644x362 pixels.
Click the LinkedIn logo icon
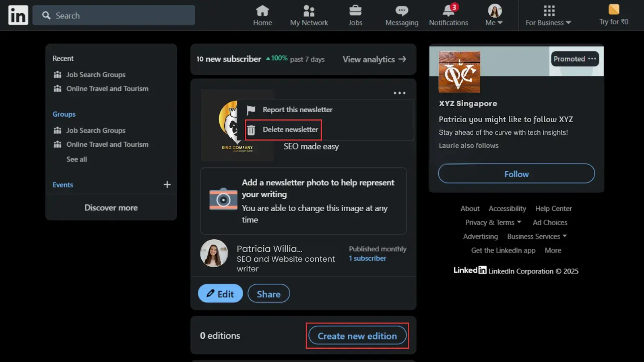[18, 15]
